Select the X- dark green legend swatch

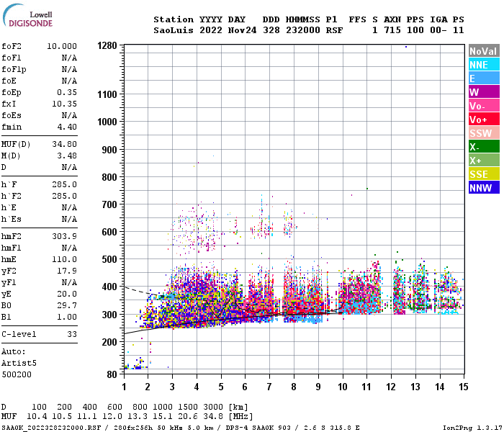coord(484,147)
